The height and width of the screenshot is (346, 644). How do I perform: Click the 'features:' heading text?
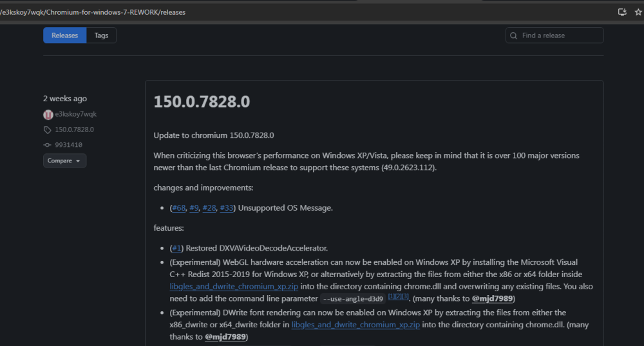(x=168, y=228)
